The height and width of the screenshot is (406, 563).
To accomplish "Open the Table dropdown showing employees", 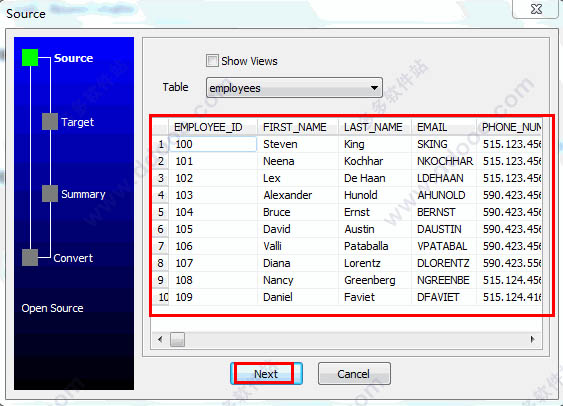I will pyautogui.click(x=294, y=88).
